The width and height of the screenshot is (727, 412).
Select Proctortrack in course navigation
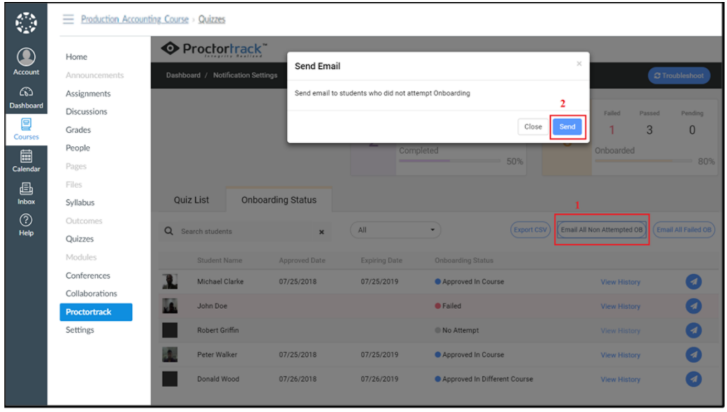(x=96, y=312)
